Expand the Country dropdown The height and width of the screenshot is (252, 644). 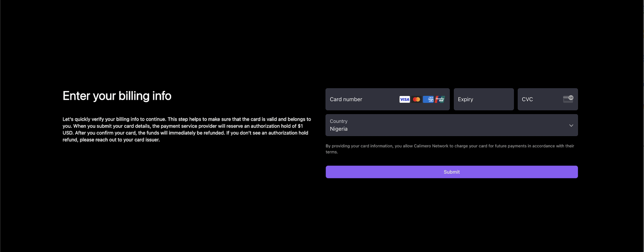(571, 125)
